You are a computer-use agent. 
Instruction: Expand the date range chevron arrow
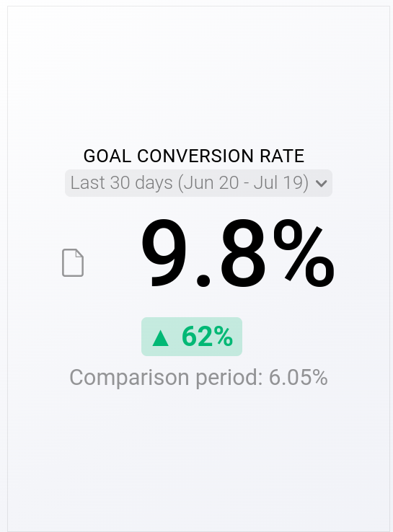(321, 184)
